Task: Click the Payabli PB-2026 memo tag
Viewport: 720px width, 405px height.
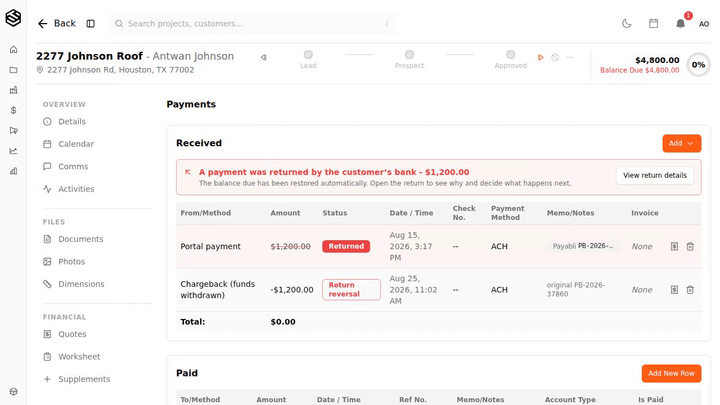Action: pyautogui.click(x=583, y=246)
